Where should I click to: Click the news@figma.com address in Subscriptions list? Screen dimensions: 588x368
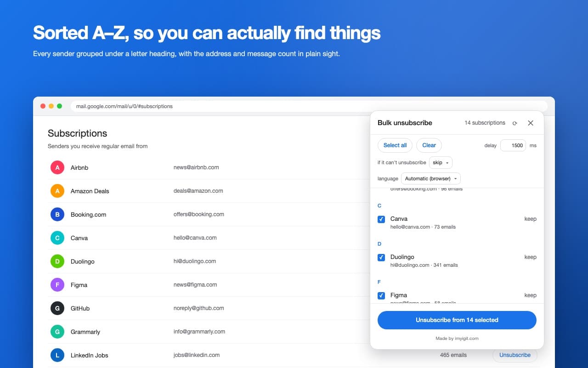point(195,285)
